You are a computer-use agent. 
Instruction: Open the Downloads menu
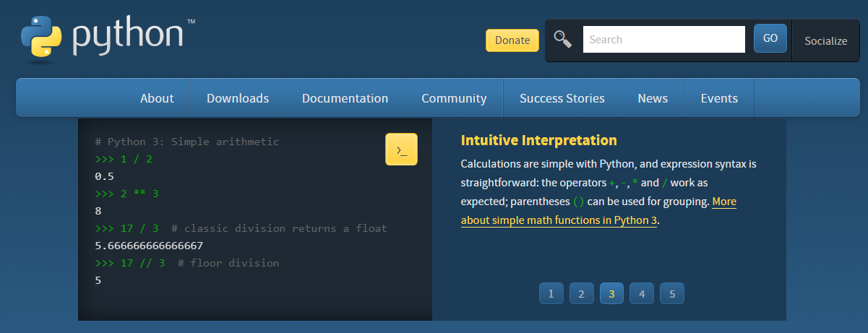tap(238, 98)
